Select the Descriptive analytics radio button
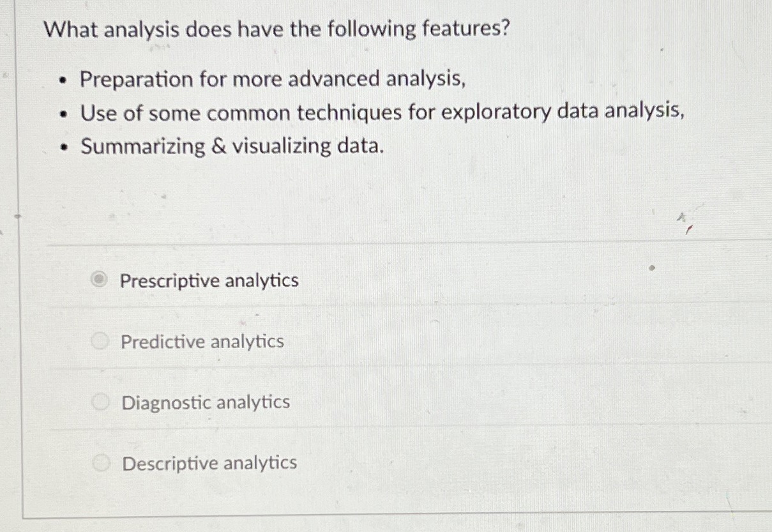 click(100, 462)
